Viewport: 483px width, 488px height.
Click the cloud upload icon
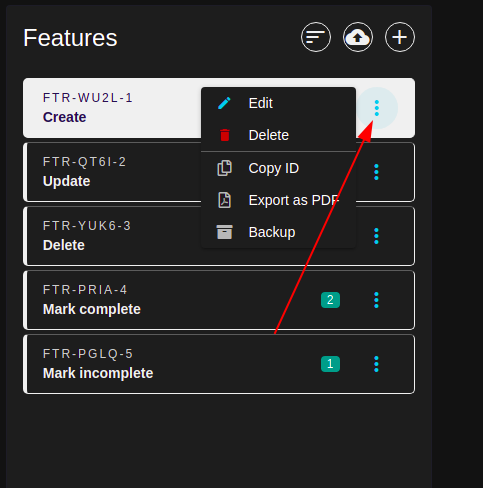click(x=358, y=37)
